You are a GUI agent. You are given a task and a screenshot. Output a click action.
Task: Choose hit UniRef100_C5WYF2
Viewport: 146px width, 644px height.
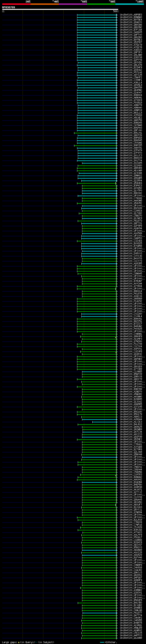point(131,78)
